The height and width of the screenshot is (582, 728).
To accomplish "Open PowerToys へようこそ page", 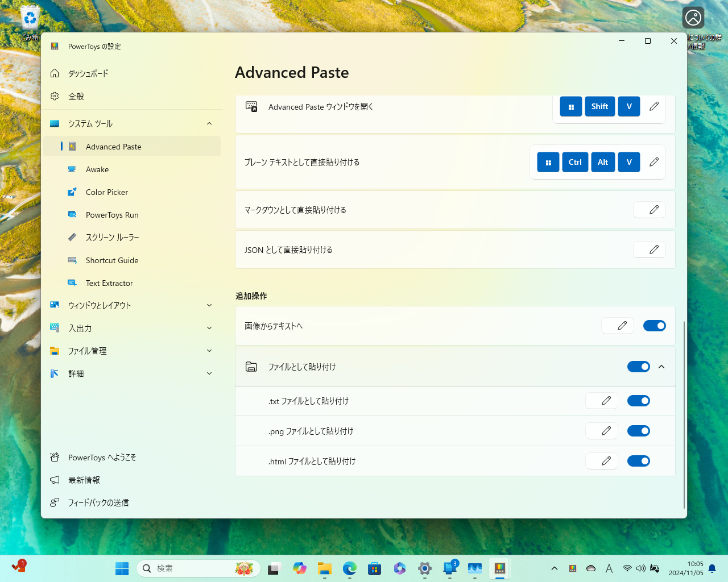I will pyautogui.click(x=132, y=458).
